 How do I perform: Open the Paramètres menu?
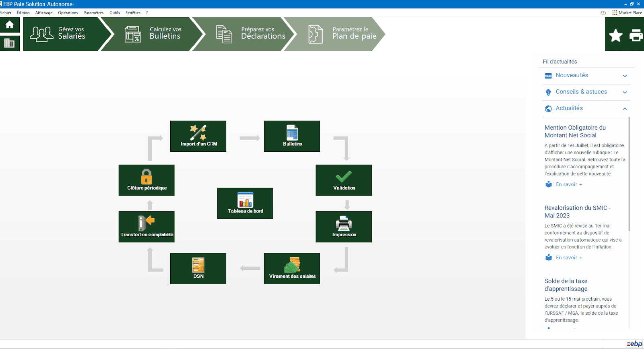pos(93,13)
